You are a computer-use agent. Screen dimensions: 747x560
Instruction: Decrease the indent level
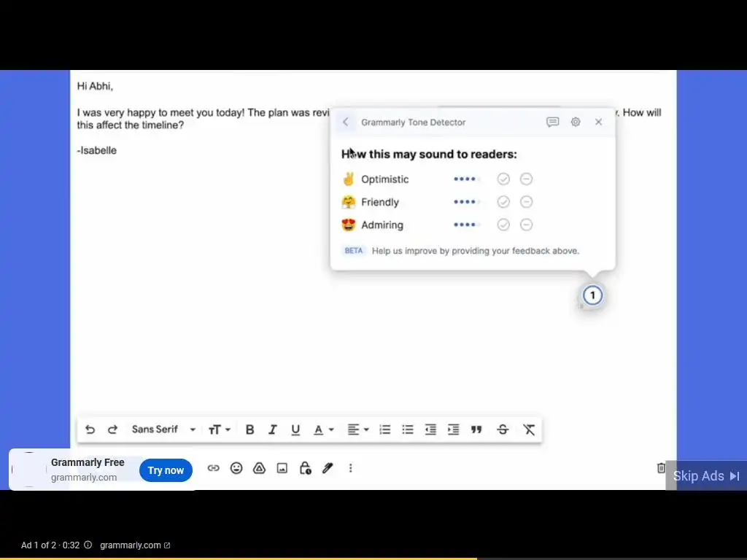(430, 429)
